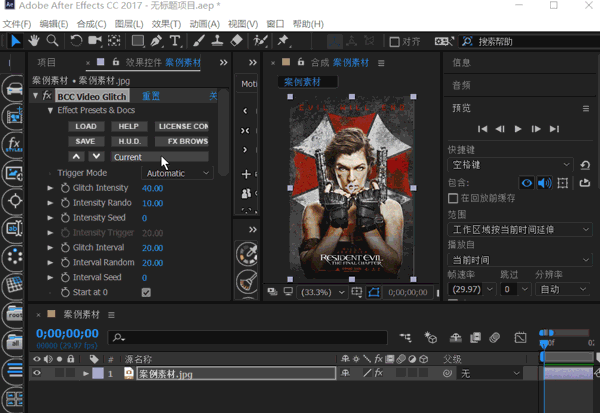This screenshot has width=600, height=413.
Task: Toggle include overlays icon in preview panel
Action: tap(562, 183)
